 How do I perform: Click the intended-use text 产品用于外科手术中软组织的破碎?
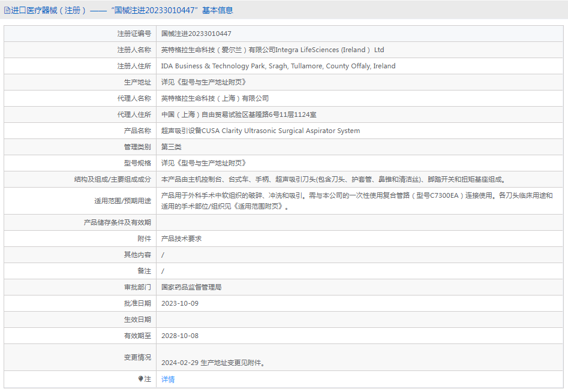(357, 201)
